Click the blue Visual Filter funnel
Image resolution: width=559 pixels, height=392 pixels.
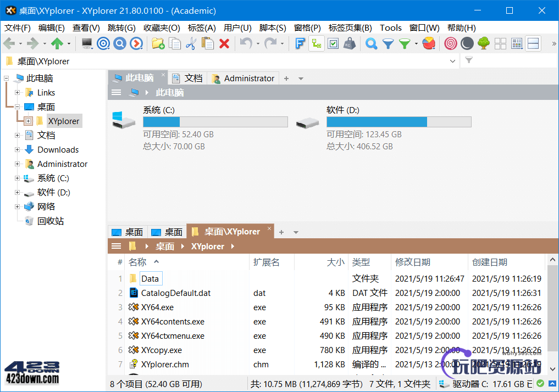[388, 44]
